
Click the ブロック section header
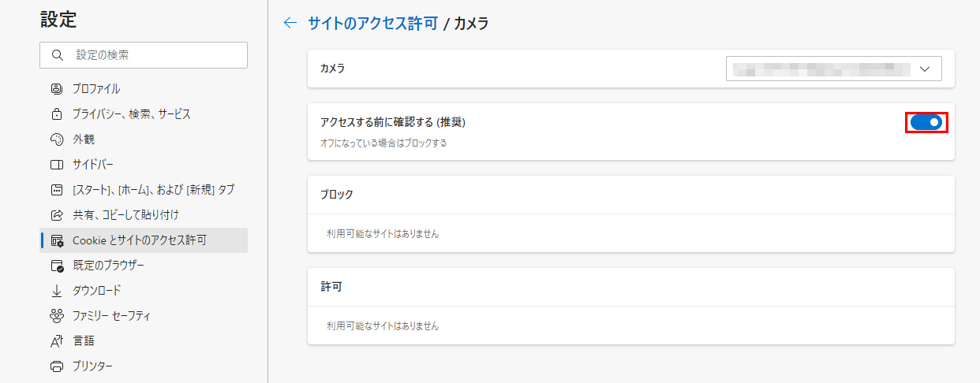(x=337, y=195)
